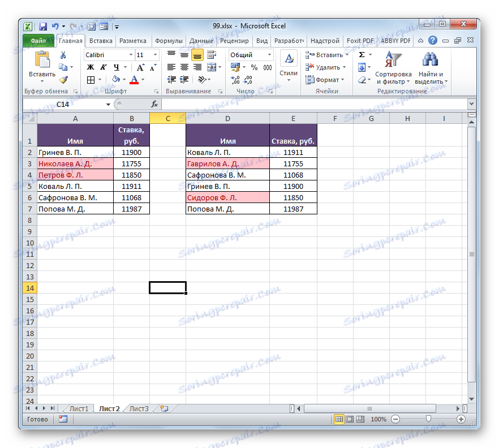The width and height of the screenshot is (499, 448).
Task: Toggle bold with the Ж button
Action: pyautogui.click(x=90, y=67)
